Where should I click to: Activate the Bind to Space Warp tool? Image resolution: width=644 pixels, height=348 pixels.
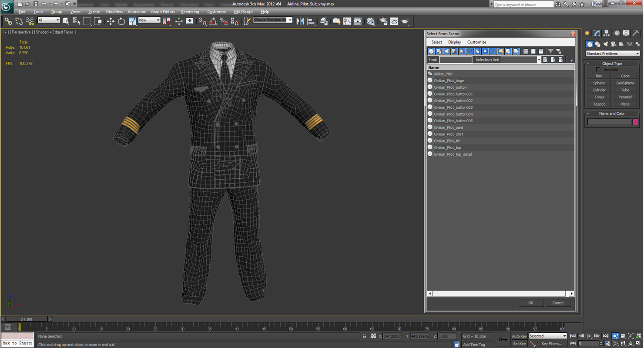coord(30,21)
